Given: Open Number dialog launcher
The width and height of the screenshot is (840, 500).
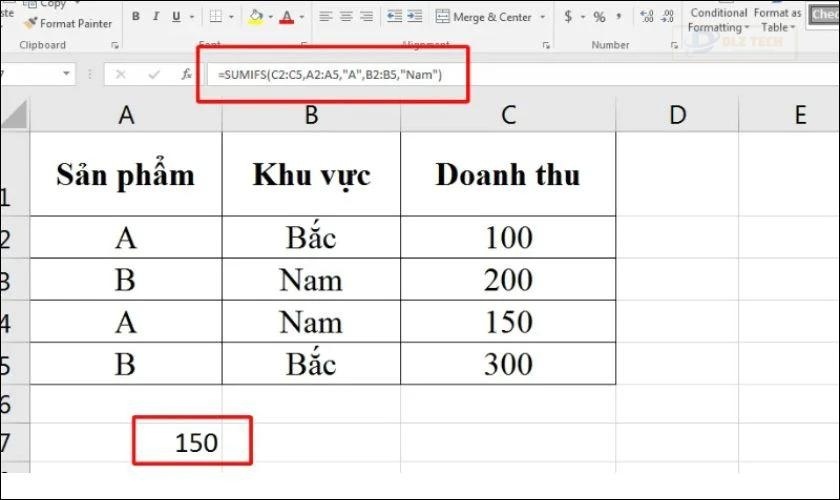Looking at the screenshot, I should 674,46.
